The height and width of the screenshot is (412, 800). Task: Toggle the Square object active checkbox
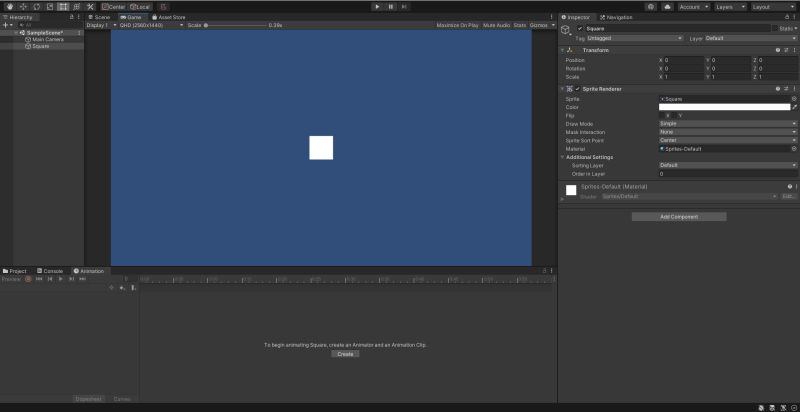(580, 29)
